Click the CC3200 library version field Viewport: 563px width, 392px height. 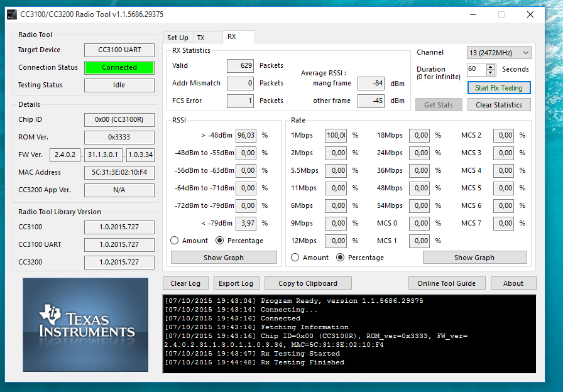[x=119, y=262]
